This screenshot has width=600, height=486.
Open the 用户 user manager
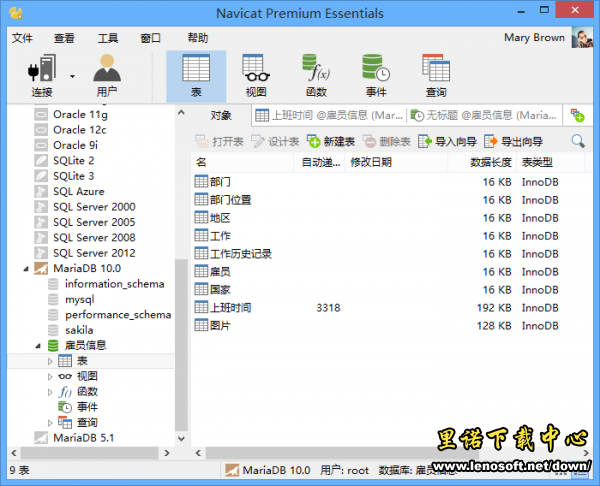tap(107, 75)
